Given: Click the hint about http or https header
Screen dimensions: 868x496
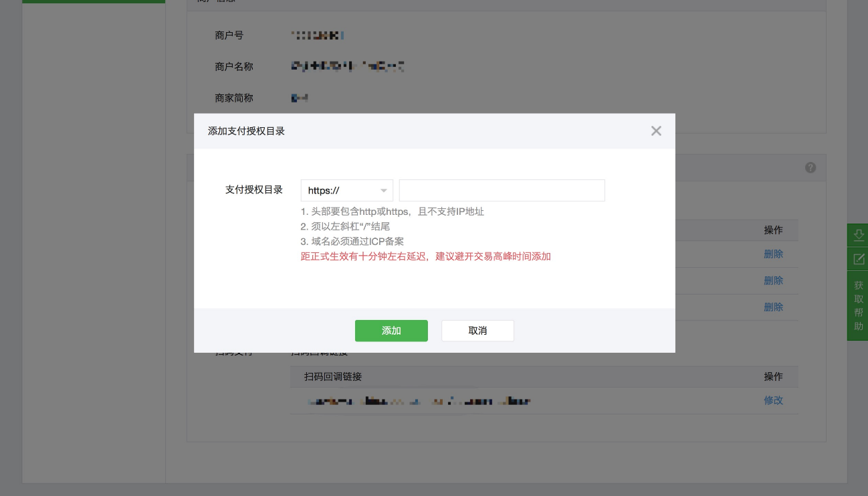Looking at the screenshot, I should pos(393,212).
